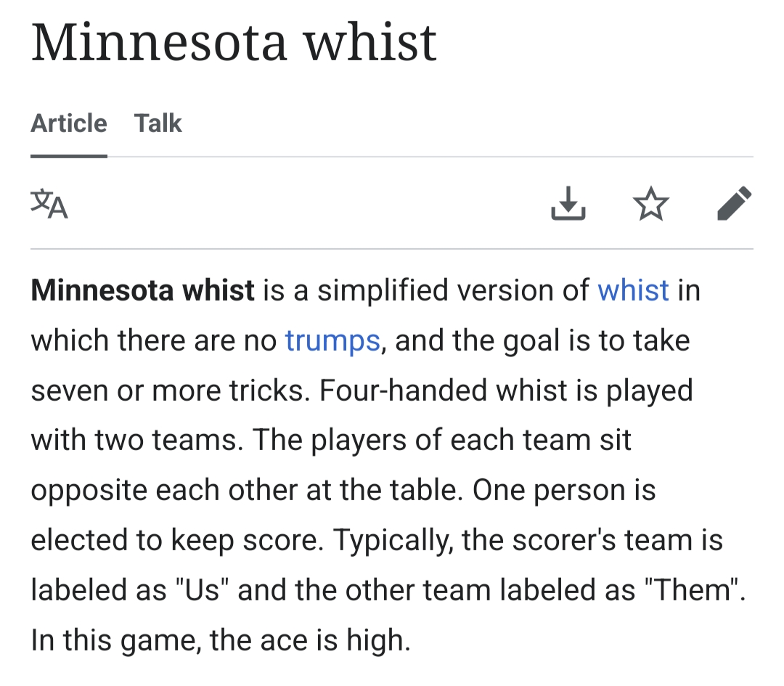Add this page to watchlist star
Image resolution: width=784 pixels, height=686 pixels.
pos(651,203)
